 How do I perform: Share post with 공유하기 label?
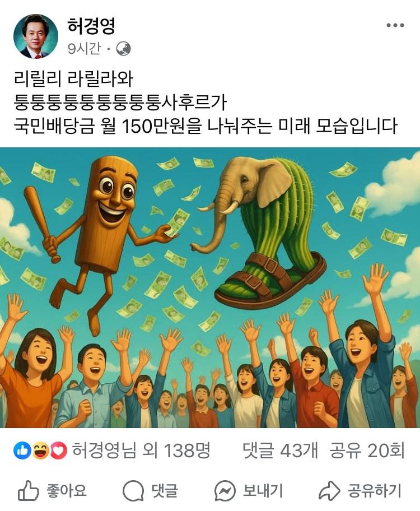(x=375, y=491)
